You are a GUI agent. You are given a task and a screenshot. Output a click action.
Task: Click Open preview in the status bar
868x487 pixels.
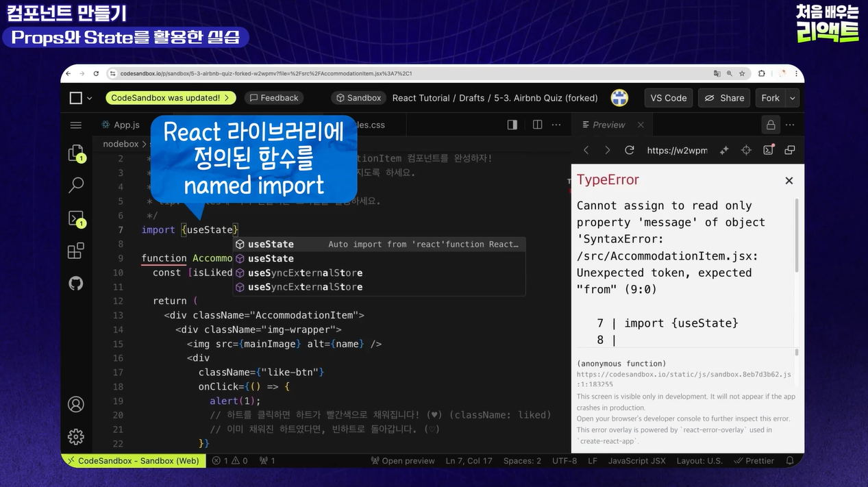click(x=402, y=461)
